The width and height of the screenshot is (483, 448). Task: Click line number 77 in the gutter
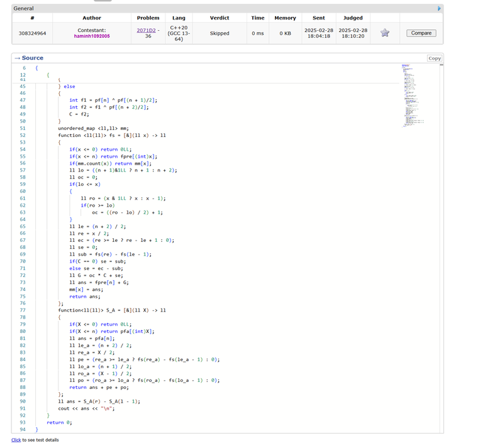[x=23, y=310]
